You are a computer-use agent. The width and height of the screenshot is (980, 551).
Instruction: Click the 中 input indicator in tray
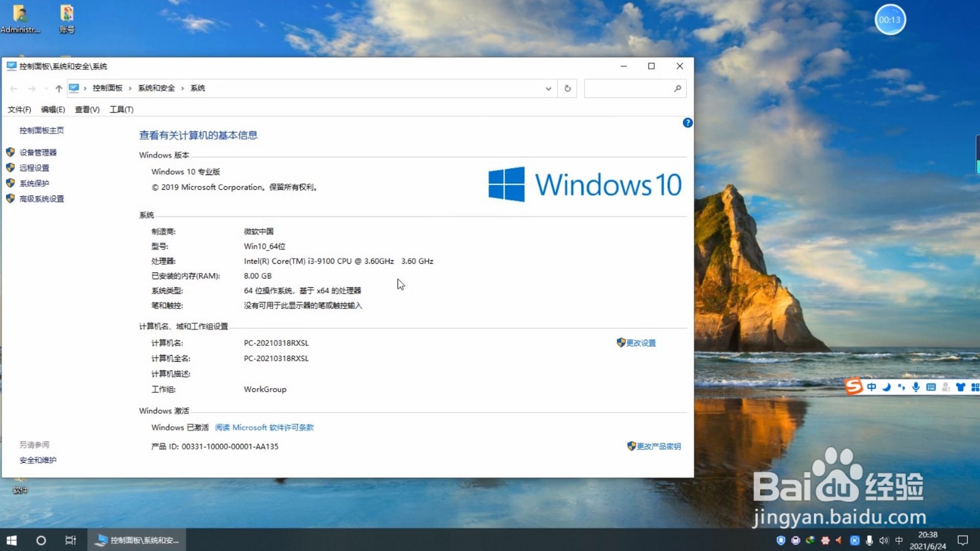coord(899,540)
